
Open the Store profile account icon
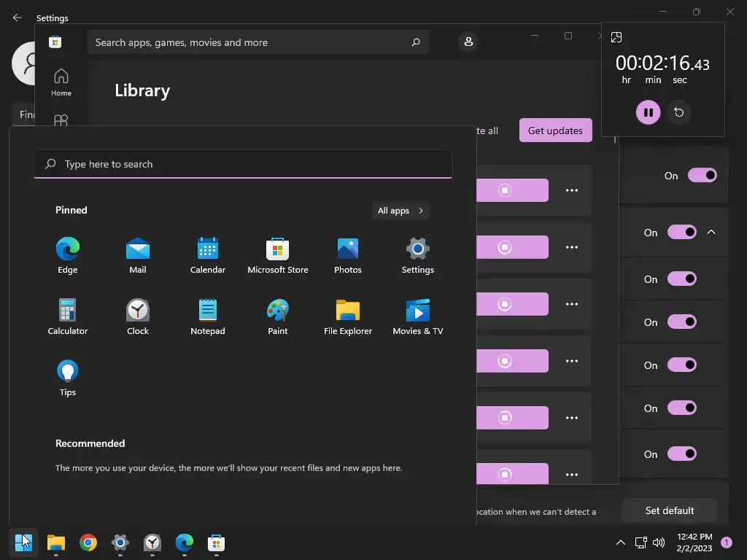468,42
